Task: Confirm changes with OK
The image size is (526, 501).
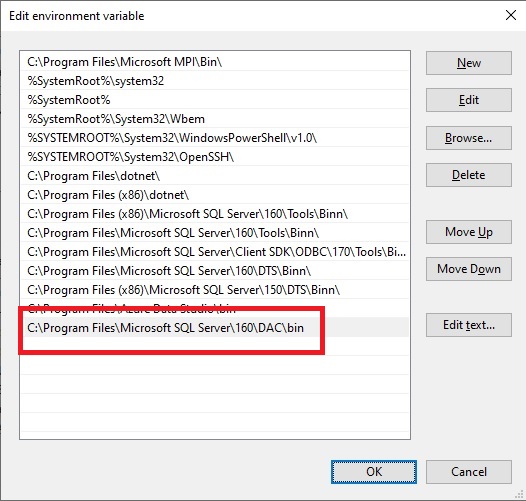Action: click(374, 472)
